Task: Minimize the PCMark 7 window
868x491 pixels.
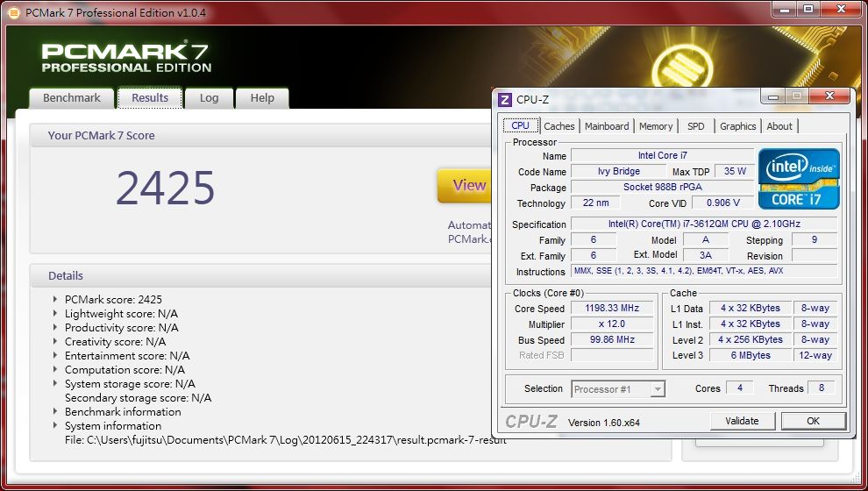Action: (x=785, y=9)
